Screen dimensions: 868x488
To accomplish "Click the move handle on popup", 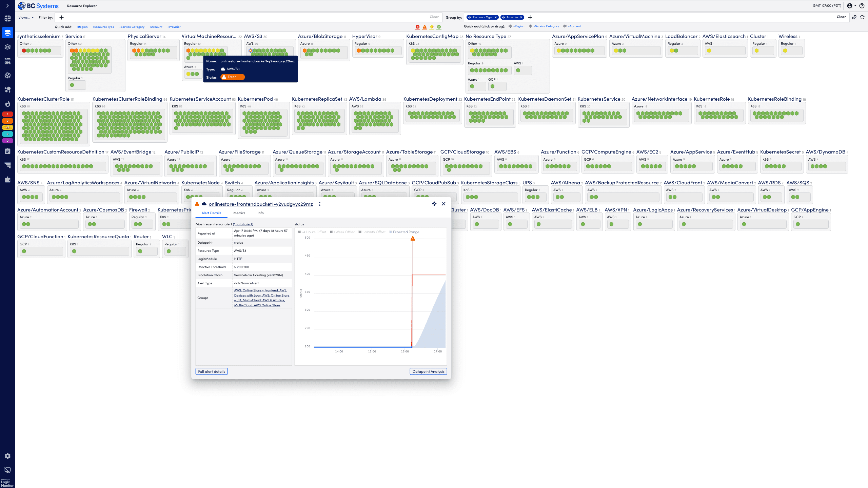I will pos(434,204).
